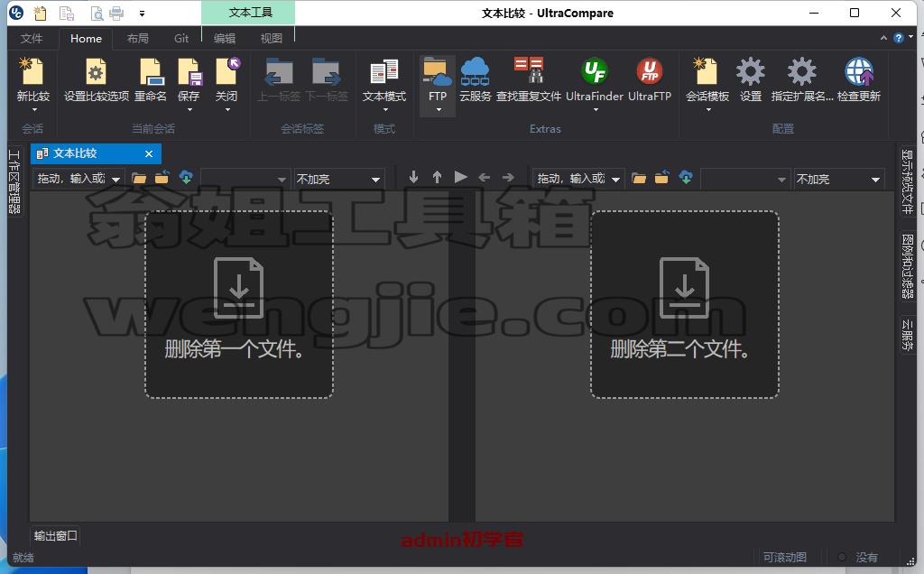The image size is (924, 574).
Task: Click the new session icon in title bar
Action: click(x=40, y=13)
